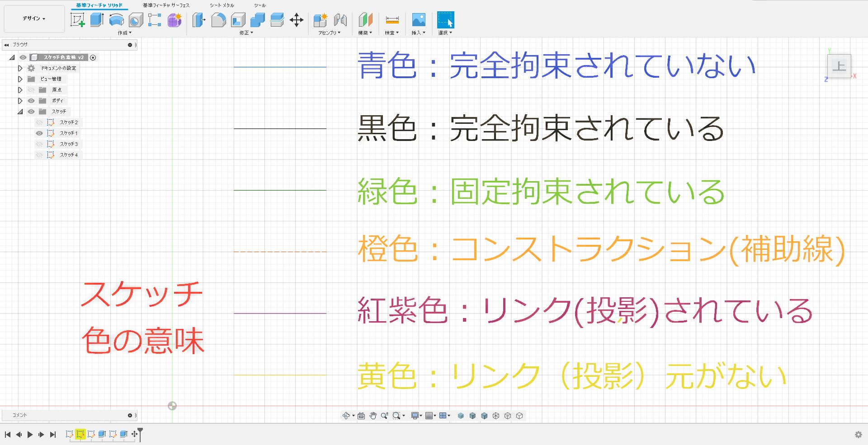Play the timeline history

(30, 435)
